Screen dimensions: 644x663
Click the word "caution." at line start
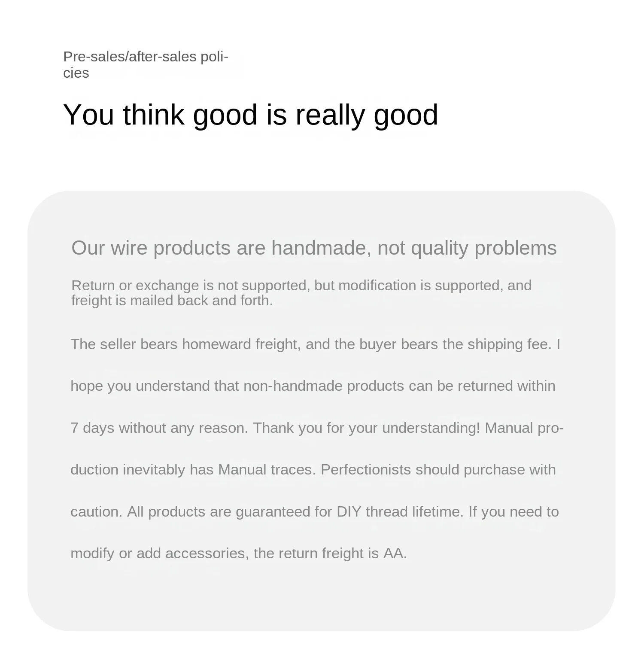click(x=96, y=512)
